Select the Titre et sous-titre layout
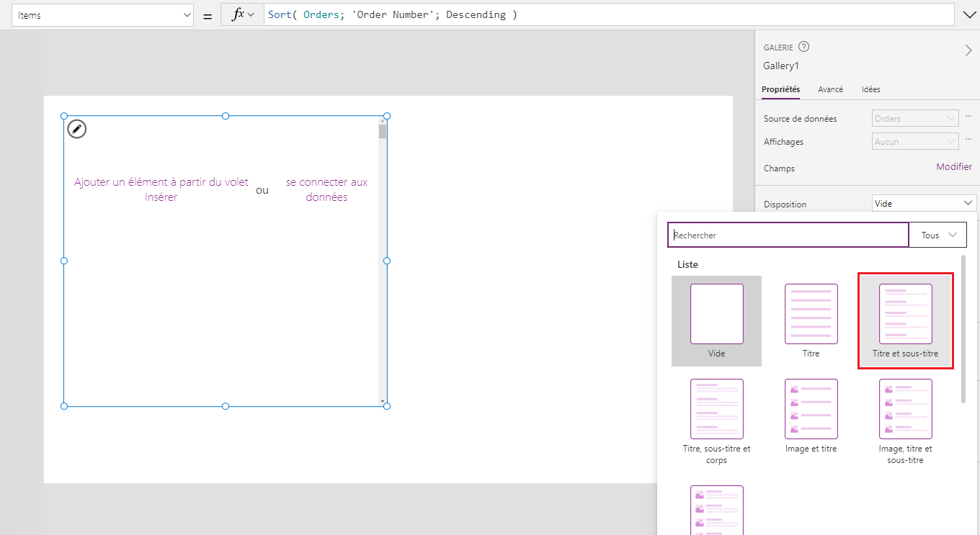 [905, 321]
